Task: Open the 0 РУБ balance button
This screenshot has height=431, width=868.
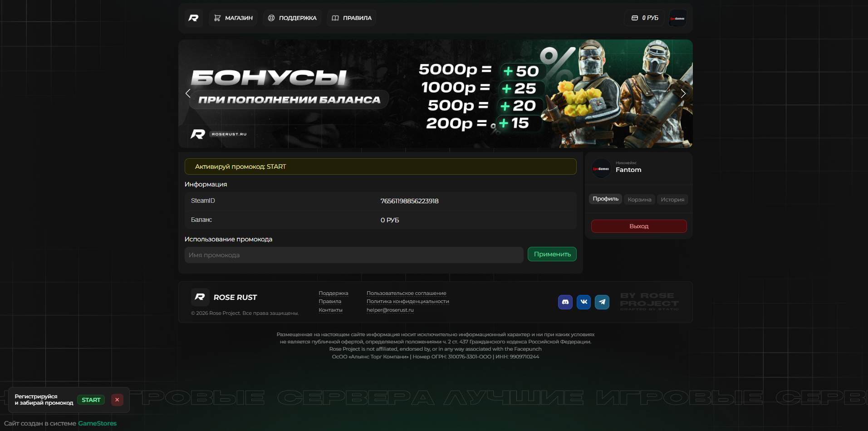Action: click(x=644, y=18)
